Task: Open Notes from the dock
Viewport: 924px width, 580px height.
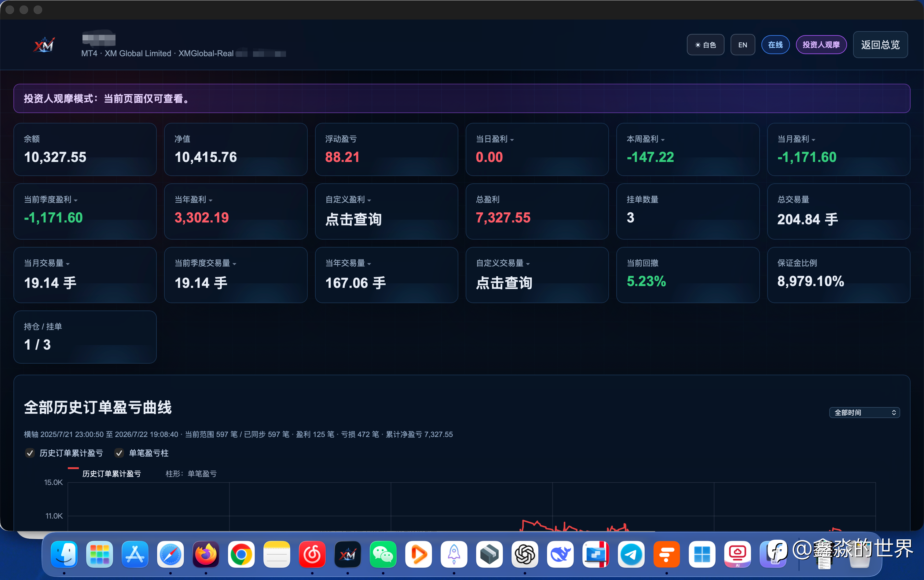Action: click(x=277, y=554)
